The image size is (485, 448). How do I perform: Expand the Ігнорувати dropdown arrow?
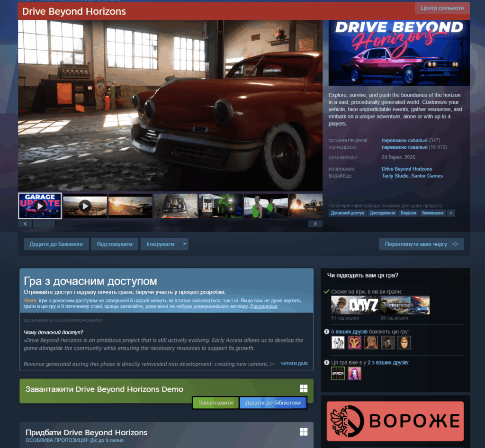pos(184,244)
